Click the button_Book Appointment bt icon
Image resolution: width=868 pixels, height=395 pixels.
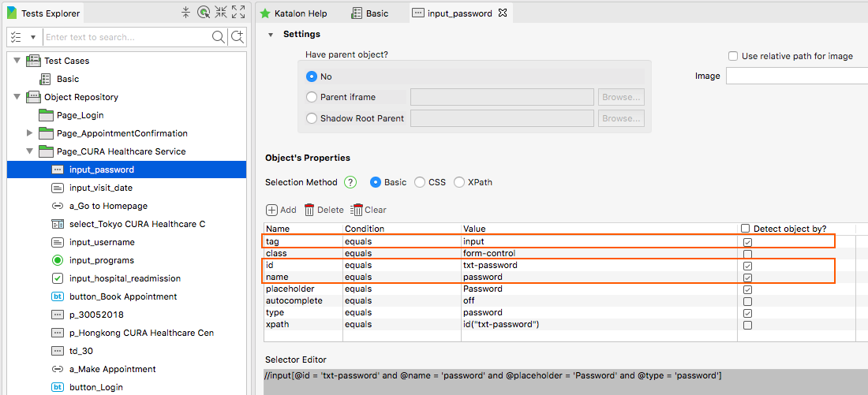58,296
